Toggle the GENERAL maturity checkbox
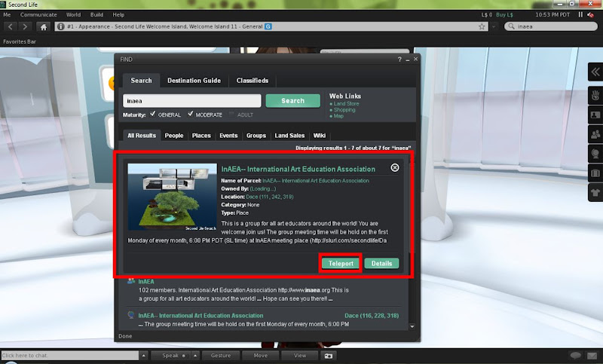This screenshot has height=364, width=603. pos(153,114)
